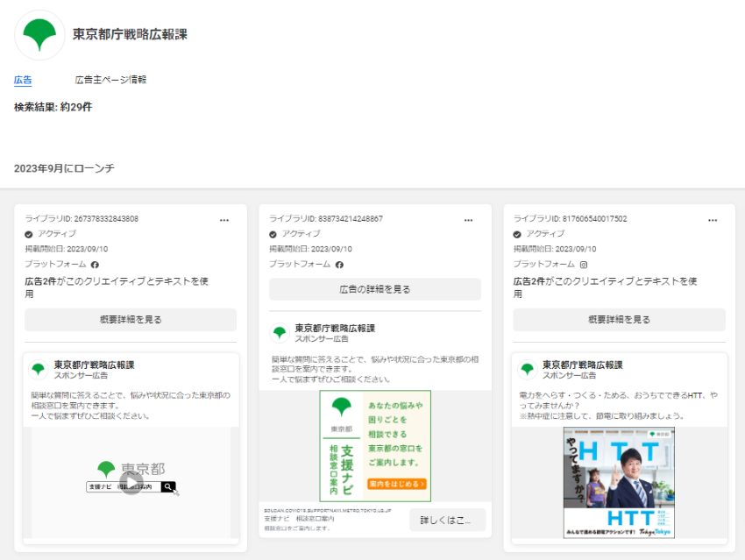The height and width of the screenshot is (560, 745).
Task: Click 概要詳細を見る on ad 817606540017502
Action: tap(619, 320)
